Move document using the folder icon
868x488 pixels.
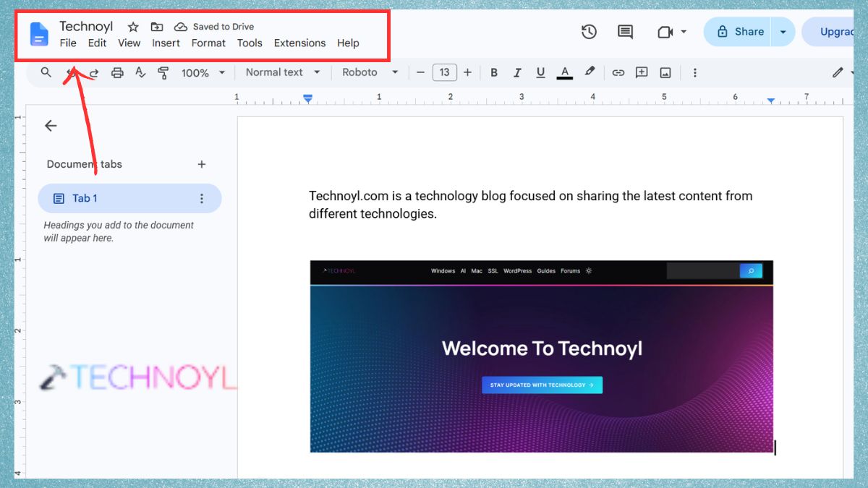pos(156,27)
